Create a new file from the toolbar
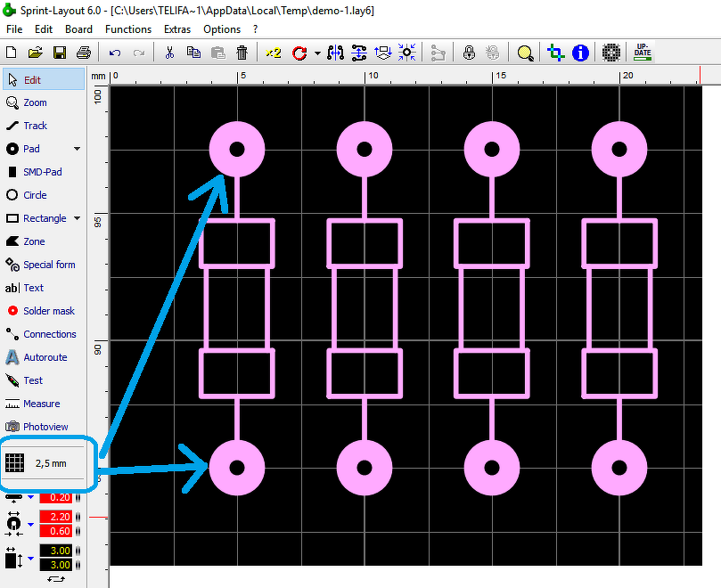Viewport: 721px width, 588px height. [12, 53]
